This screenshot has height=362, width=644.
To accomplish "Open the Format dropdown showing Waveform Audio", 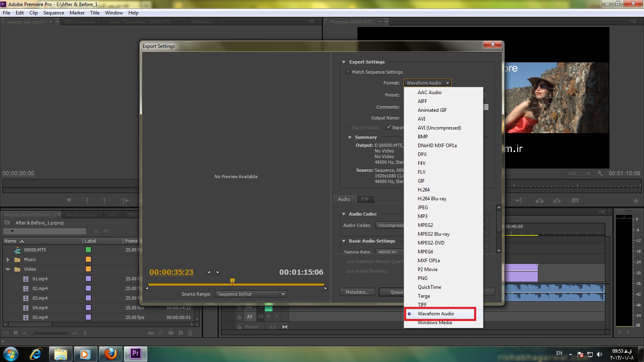I will [x=427, y=83].
